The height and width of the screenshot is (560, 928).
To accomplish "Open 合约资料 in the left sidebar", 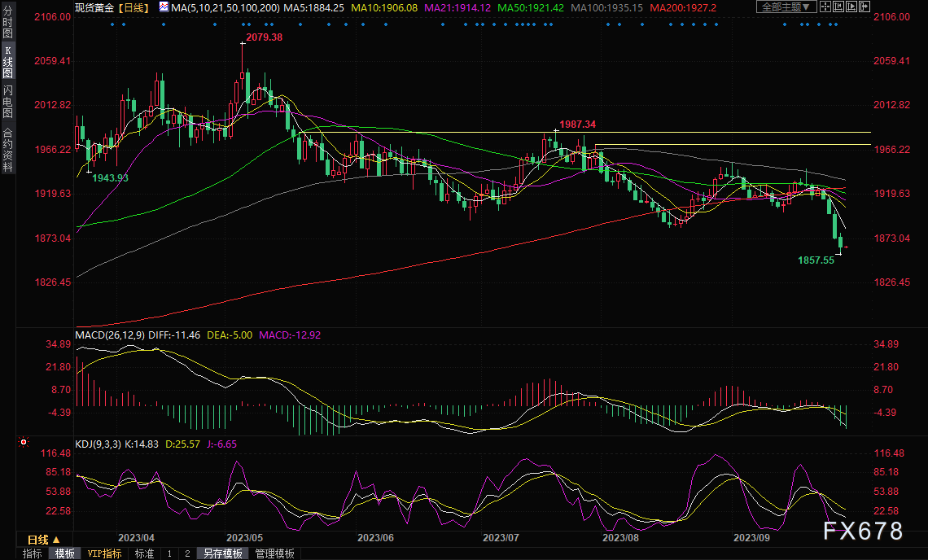I will (x=7, y=150).
